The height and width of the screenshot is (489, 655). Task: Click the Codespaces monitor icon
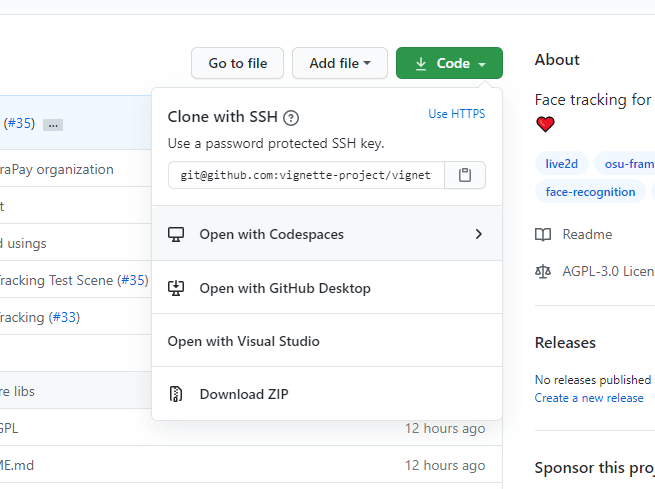point(176,234)
